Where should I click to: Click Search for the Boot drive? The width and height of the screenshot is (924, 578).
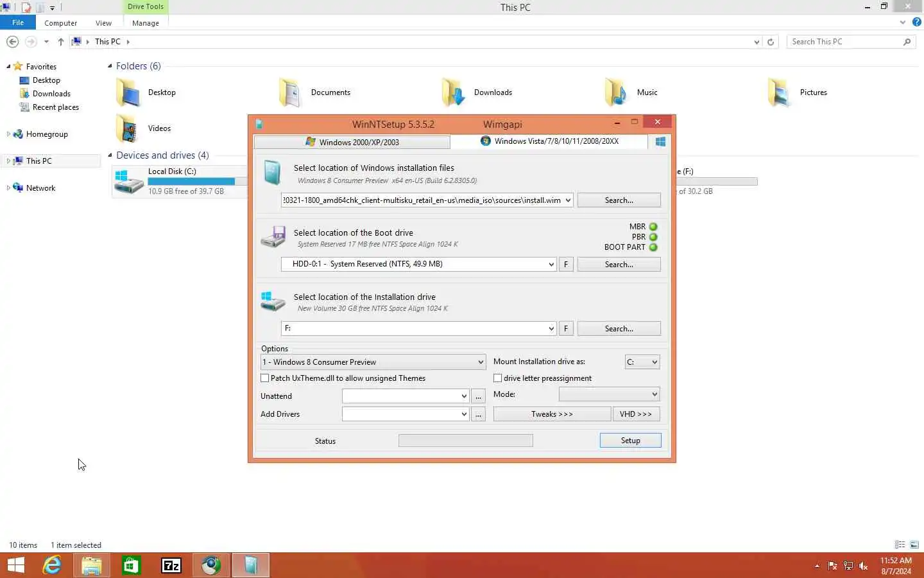[x=619, y=265]
